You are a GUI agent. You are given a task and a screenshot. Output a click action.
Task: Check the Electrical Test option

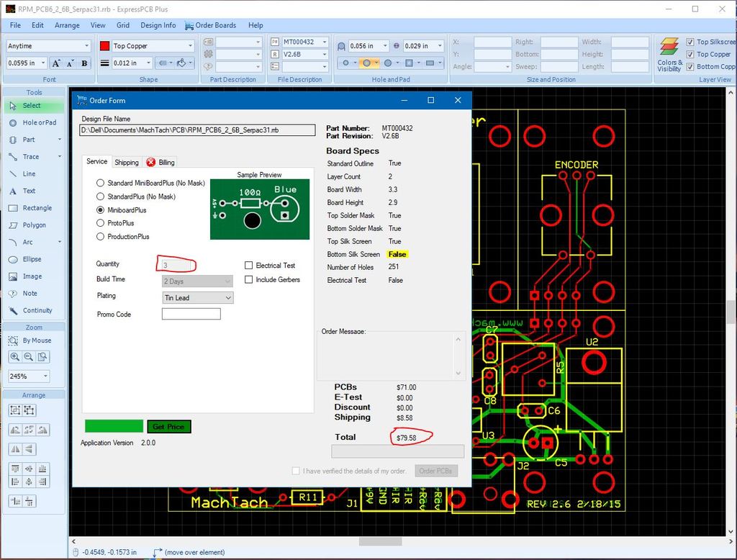pyautogui.click(x=248, y=265)
